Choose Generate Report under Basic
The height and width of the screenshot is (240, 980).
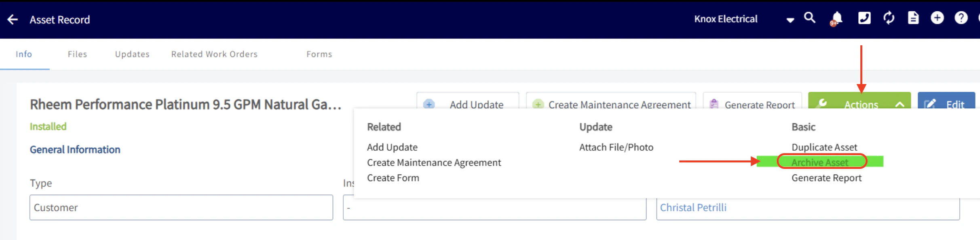826,178
